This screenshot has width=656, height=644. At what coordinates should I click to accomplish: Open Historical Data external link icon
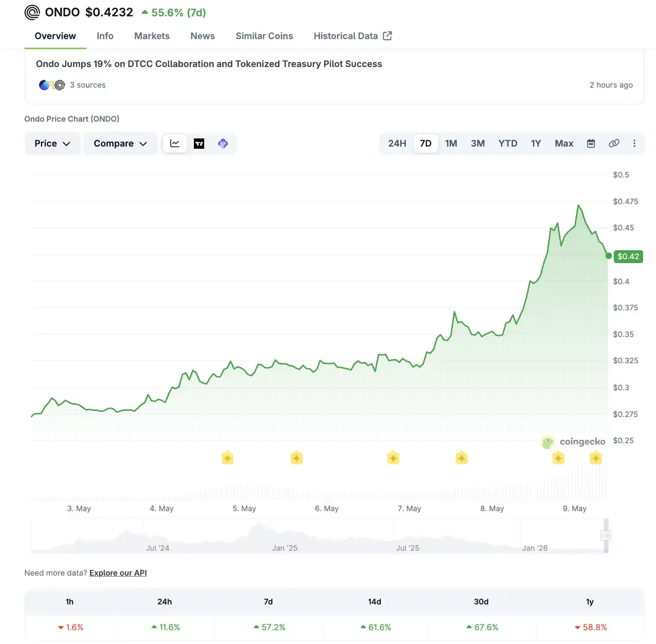(387, 36)
